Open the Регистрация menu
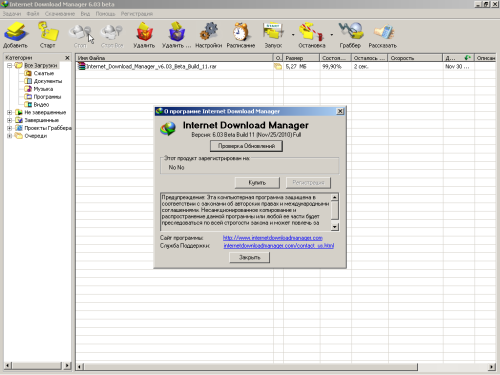500x375 pixels. coord(137,14)
